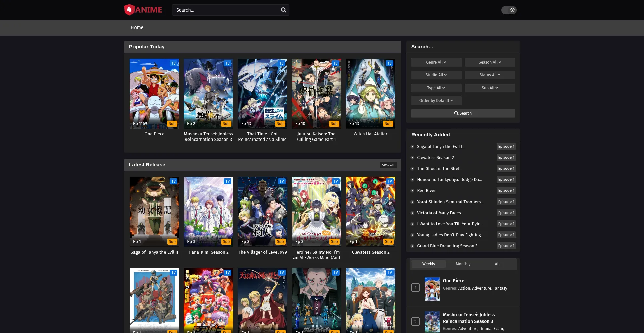Click the One Piece title under Popular Today
The width and height of the screenshot is (644, 333).
coord(154,134)
